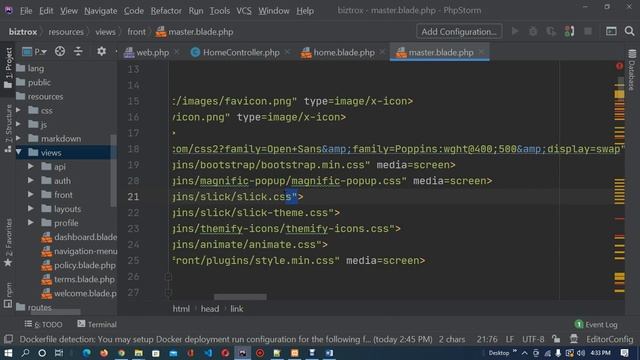Open the Terminal tool window
This screenshot has height=360, width=640.
click(x=97, y=324)
